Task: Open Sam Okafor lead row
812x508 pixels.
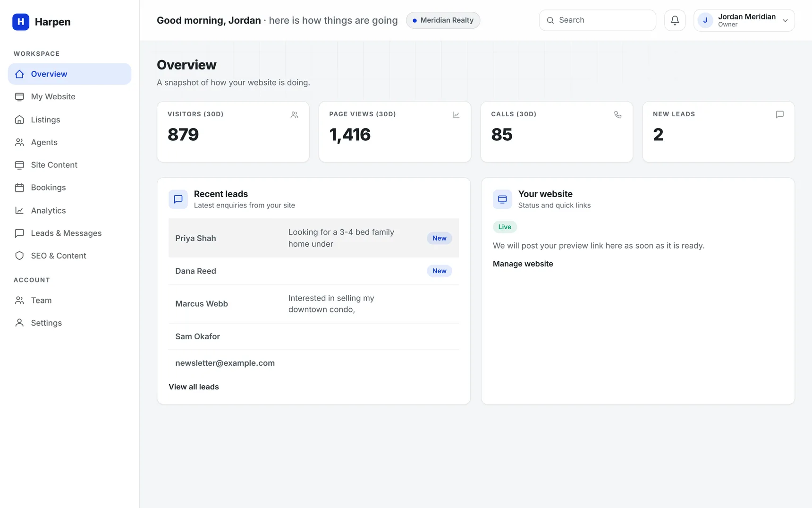Action: [x=313, y=336]
